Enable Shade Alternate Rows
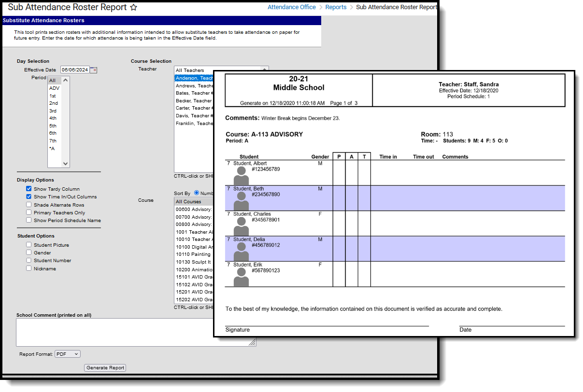 point(29,205)
